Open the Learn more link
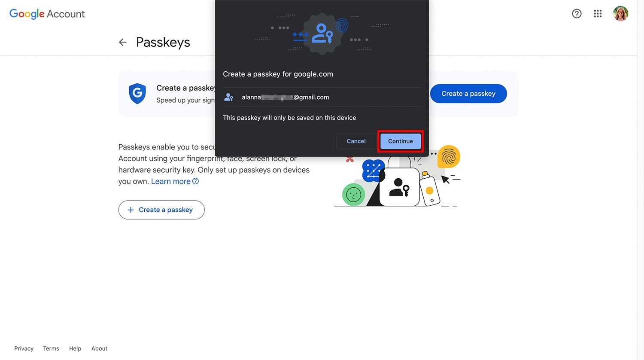This screenshot has width=644, height=360. [175, 181]
